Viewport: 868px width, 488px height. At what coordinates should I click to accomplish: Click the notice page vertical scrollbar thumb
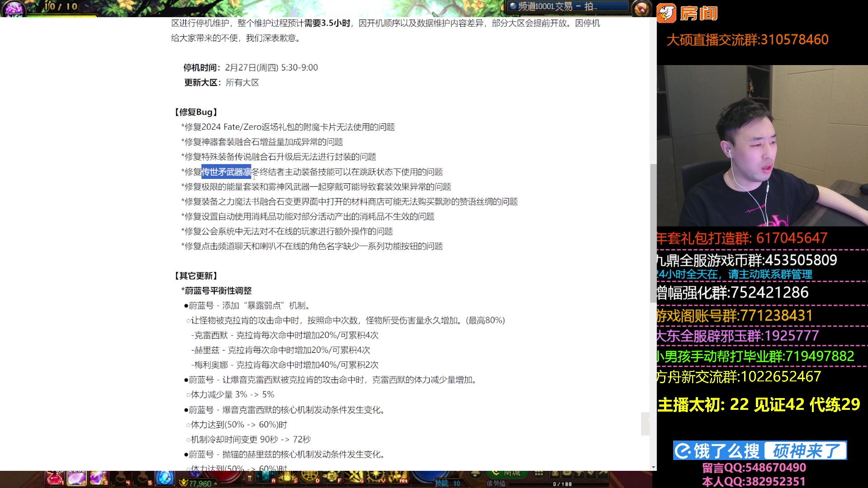coord(653,233)
